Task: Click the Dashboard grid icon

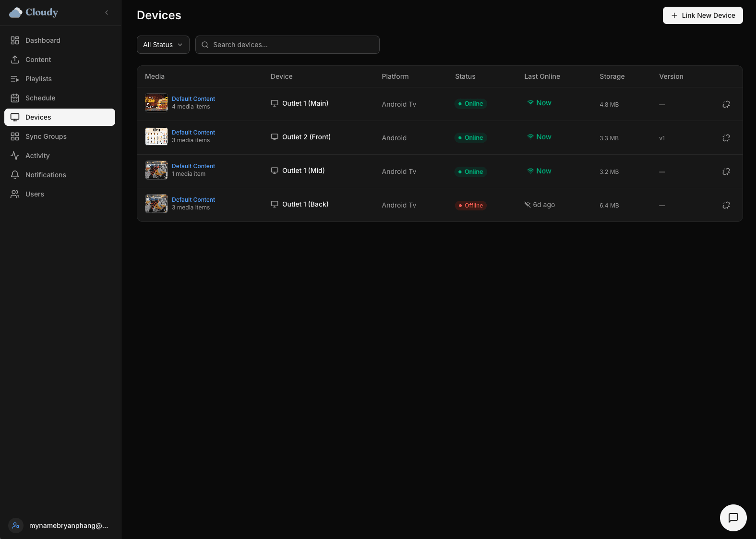Action: pyautogui.click(x=15, y=40)
